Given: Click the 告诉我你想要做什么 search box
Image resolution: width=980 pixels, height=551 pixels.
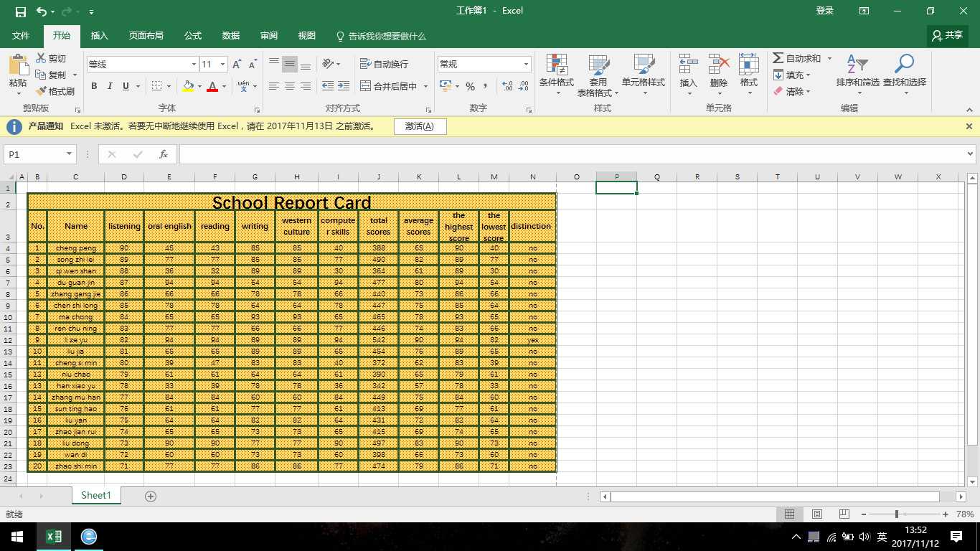Looking at the screenshot, I should pyautogui.click(x=381, y=36).
